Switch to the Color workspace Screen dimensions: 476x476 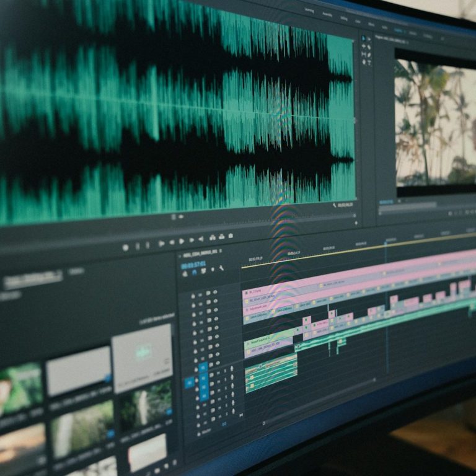(x=358, y=22)
